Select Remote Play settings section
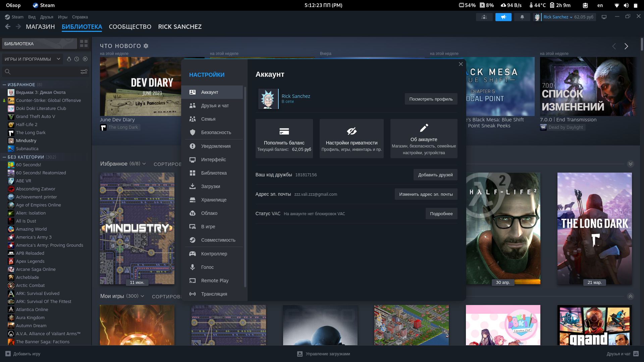The height and width of the screenshot is (362, 644). (x=212, y=281)
